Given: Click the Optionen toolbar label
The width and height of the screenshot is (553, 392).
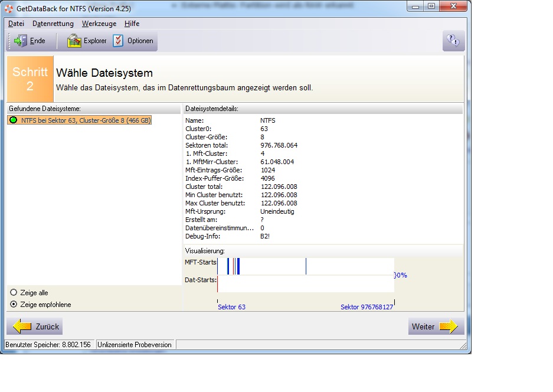Looking at the screenshot, I should tap(140, 41).
